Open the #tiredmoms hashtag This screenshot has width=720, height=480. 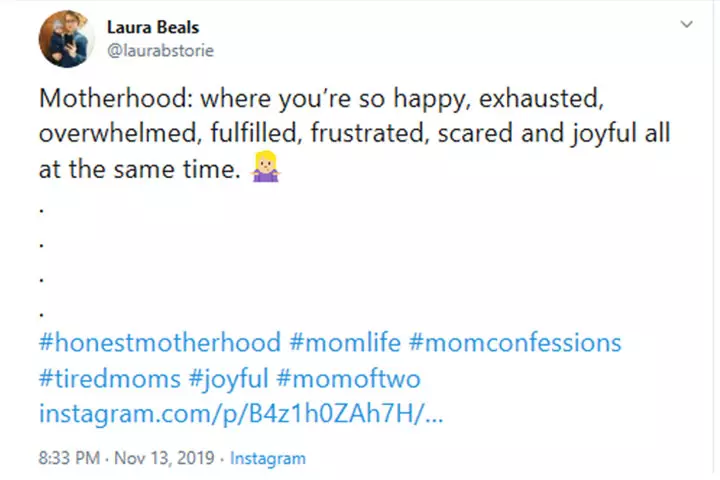pyautogui.click(x=103, y=378)
